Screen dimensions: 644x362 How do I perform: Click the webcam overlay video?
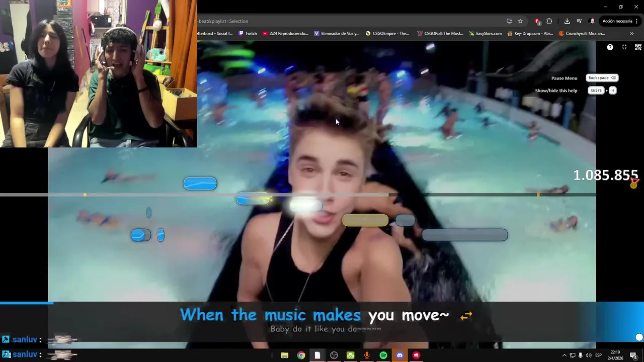pyautogui.click(x=98, y=73)
